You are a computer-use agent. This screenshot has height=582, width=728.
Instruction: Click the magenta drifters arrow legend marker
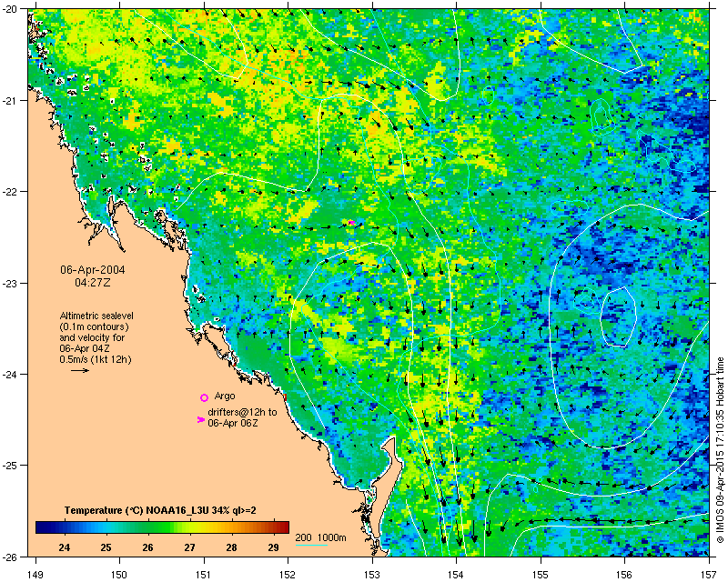[x=201, y=419]
